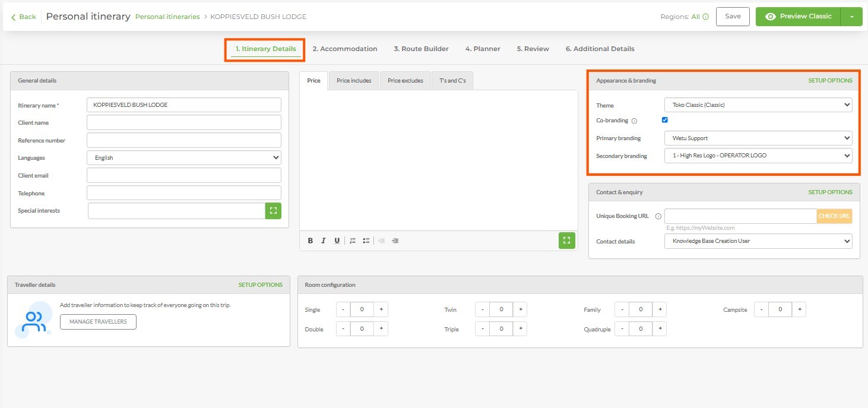868x408 pixels.
Task: Click the increase indent icon
Action: click(395, 241)
